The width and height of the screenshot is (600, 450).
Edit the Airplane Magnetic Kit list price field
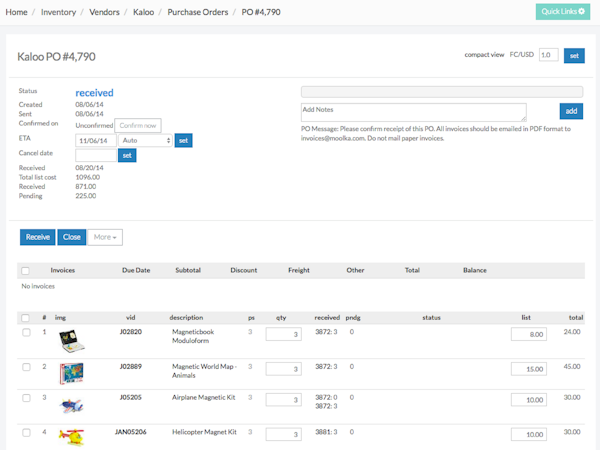pyautogui.click(x=529, y=400)
